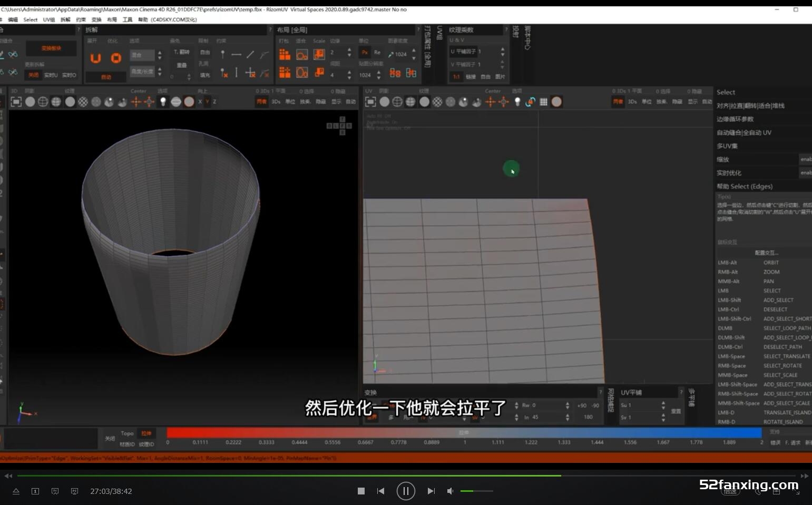Open the 编辑 menu
Screen dimensions: 812x505
point(13,20)
